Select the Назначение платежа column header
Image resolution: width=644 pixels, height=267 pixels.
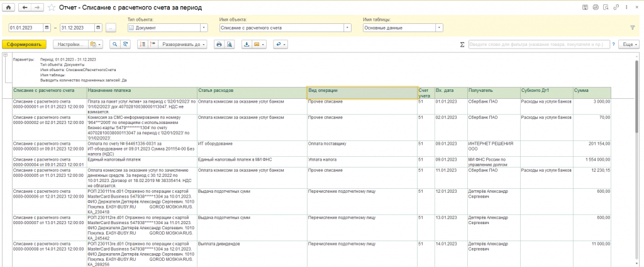point(142,93)
